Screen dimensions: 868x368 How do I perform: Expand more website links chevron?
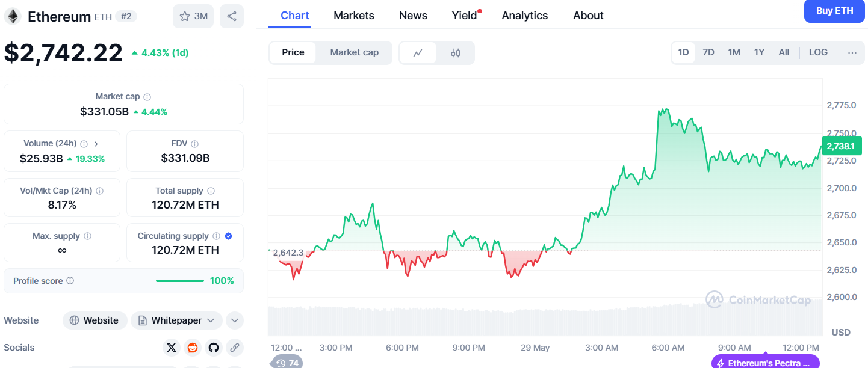(235, 320)
